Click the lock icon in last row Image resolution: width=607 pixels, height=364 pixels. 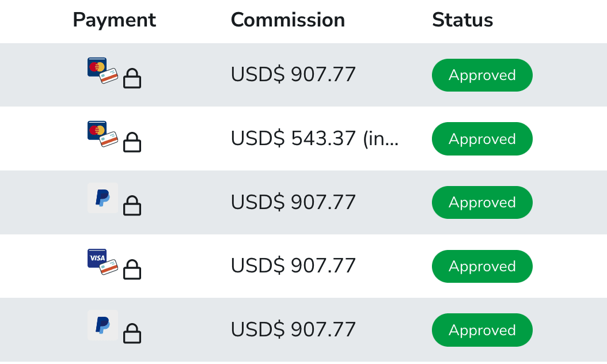click(x=132, y=333)
